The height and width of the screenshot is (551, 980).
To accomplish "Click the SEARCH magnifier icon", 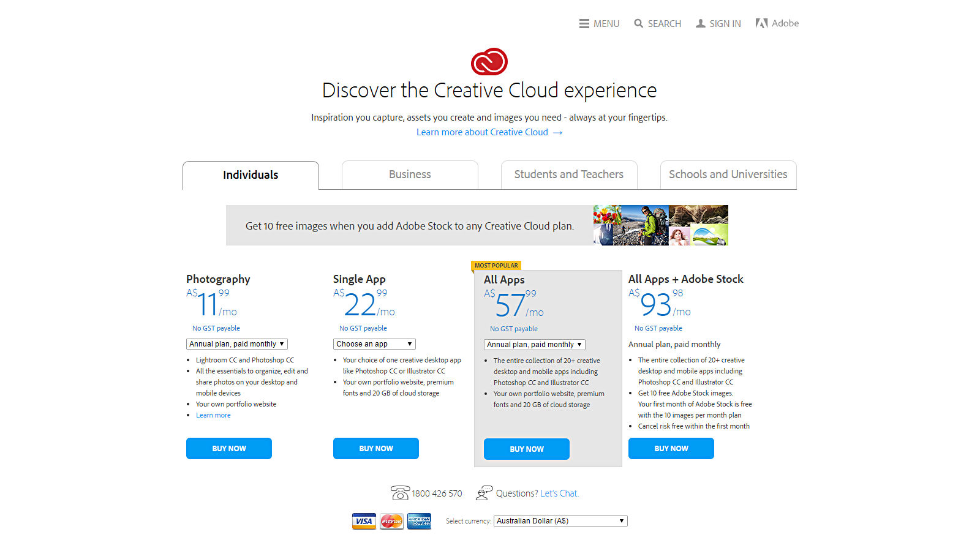I will tap(639, 24).
